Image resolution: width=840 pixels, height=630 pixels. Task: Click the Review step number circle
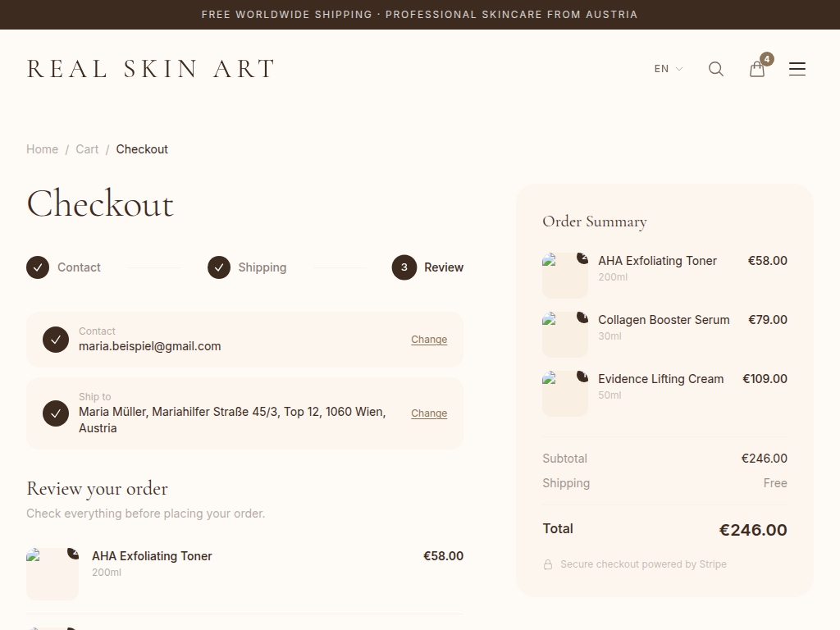404,267
